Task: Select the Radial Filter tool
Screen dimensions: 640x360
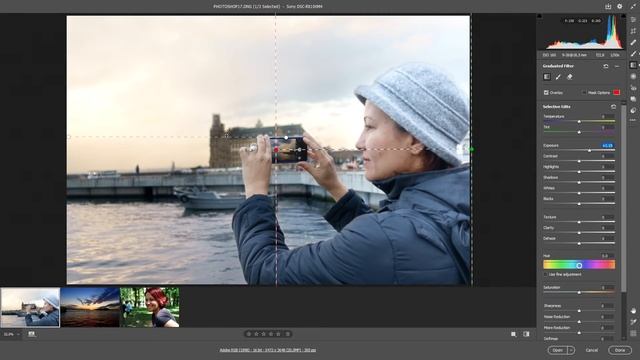Action: (x=633, y=76)
